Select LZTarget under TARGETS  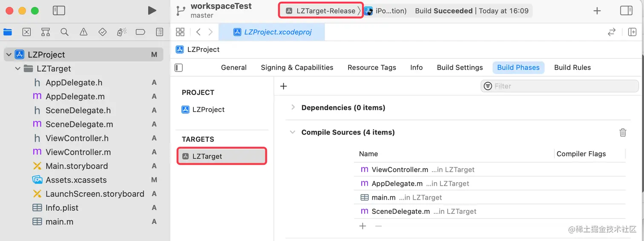click(222, 156)
